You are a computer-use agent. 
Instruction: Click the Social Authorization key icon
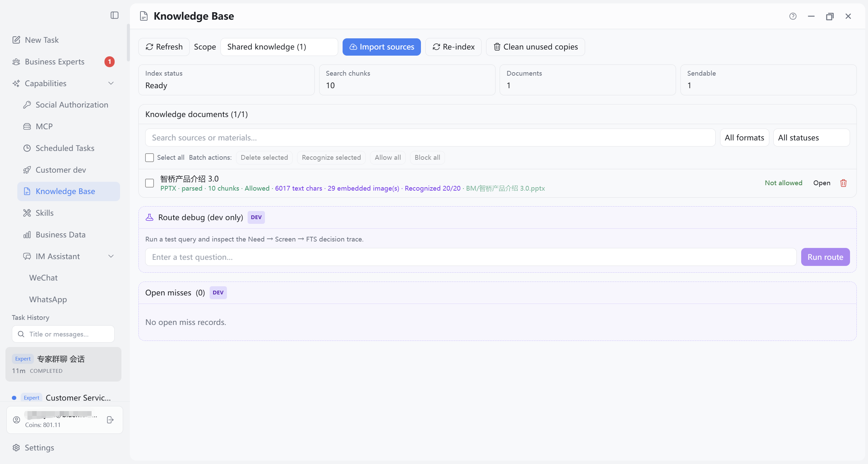27,105
